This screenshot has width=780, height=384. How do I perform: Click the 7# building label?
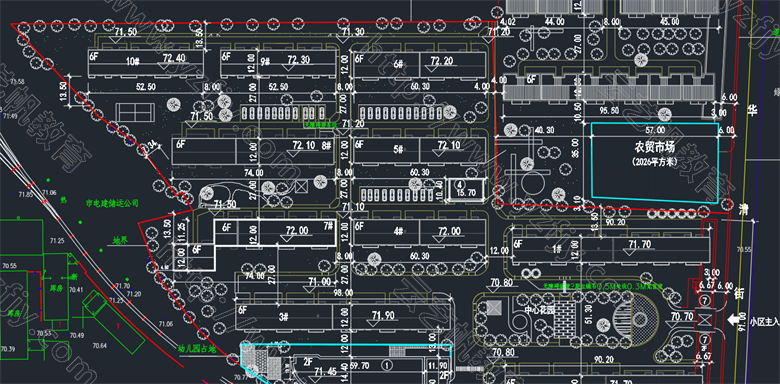point(328,225)
